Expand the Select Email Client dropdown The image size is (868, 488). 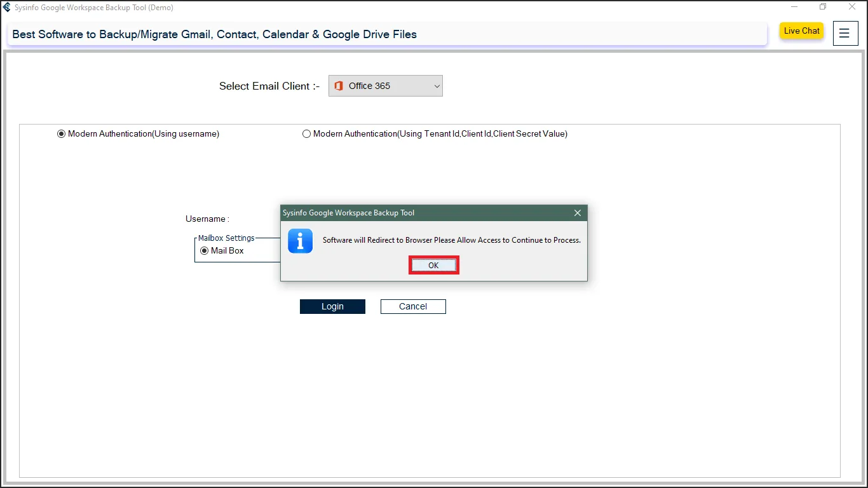pos(386,86)
